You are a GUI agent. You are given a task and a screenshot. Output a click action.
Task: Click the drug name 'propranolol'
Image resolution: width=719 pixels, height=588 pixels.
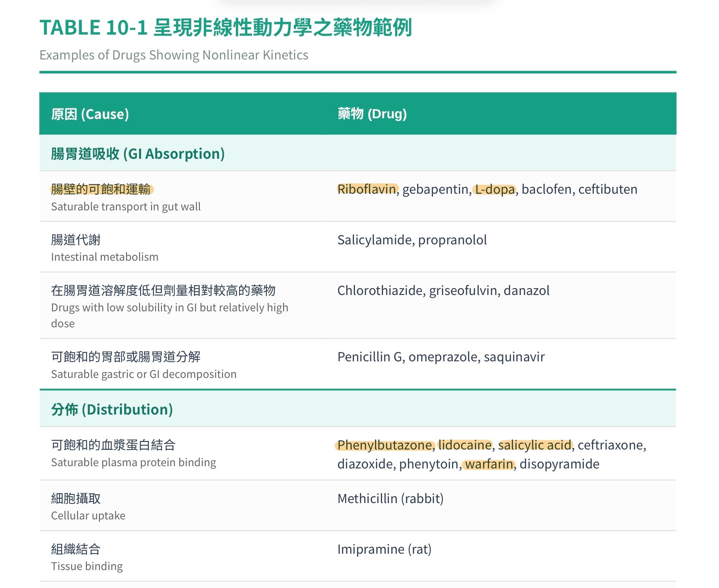(x=452, y=240)
